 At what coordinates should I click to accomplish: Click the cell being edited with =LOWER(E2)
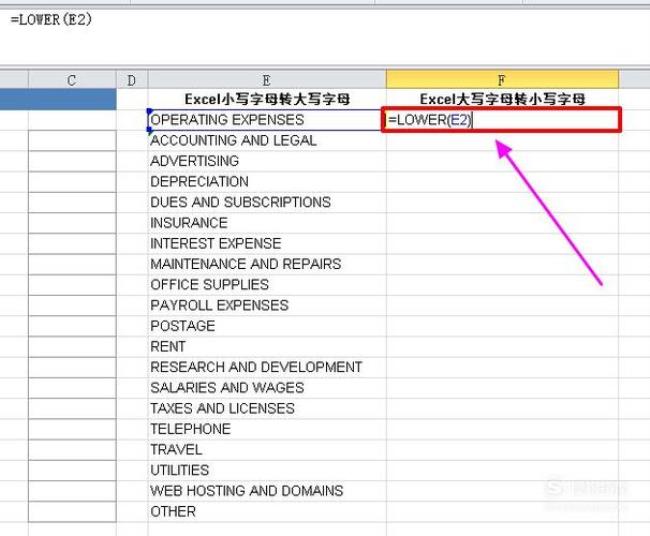tap(502, 120)
